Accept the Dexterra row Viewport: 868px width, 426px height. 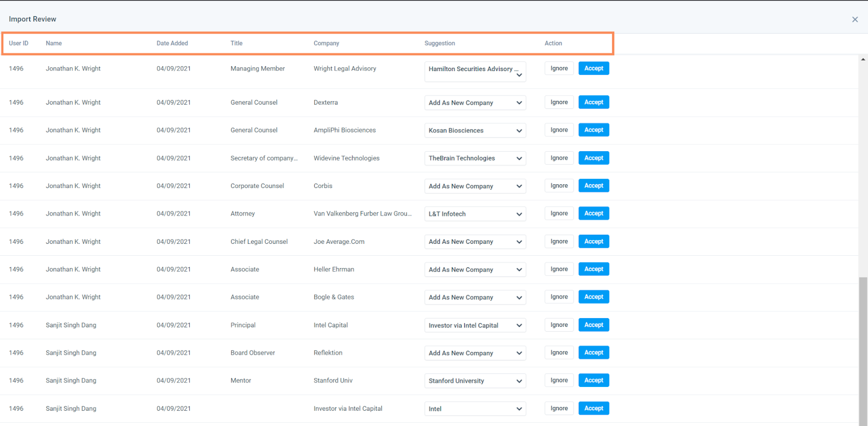tap(593, 102)
